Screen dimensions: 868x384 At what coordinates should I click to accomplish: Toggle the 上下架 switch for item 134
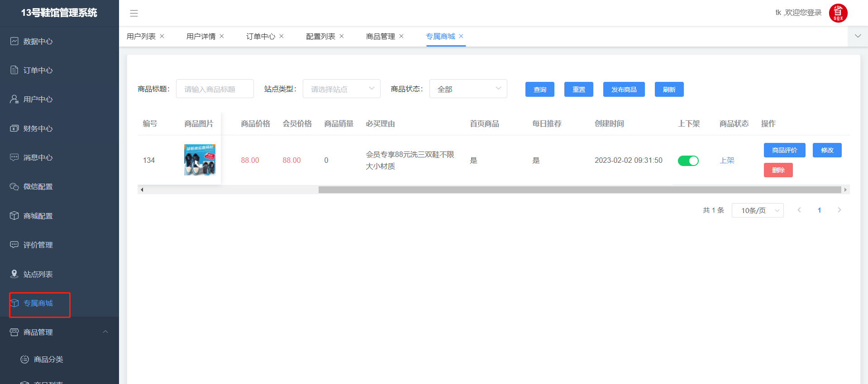point(688,161)
